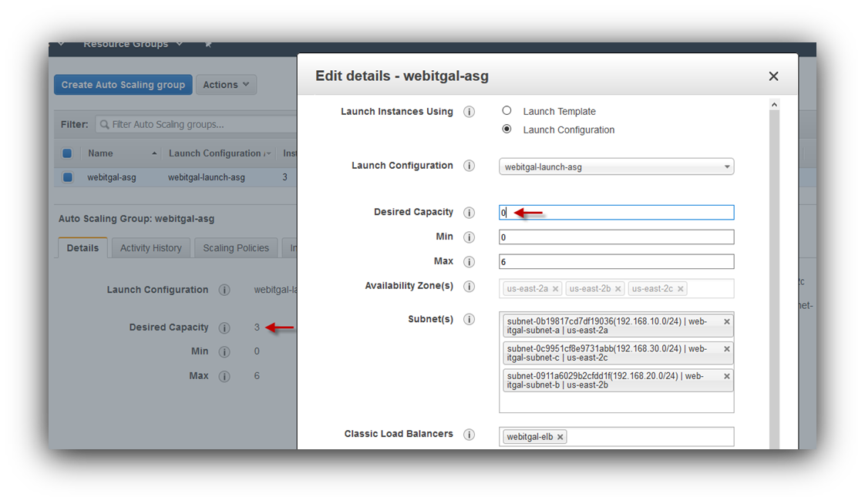The image size is (865, 504).
Task: Click webitgal-asg name in table row
Action: [112, 177]
